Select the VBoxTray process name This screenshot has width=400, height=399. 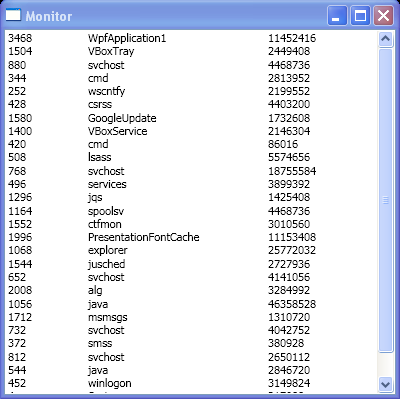pyautogui.click(x=111, y=51)
